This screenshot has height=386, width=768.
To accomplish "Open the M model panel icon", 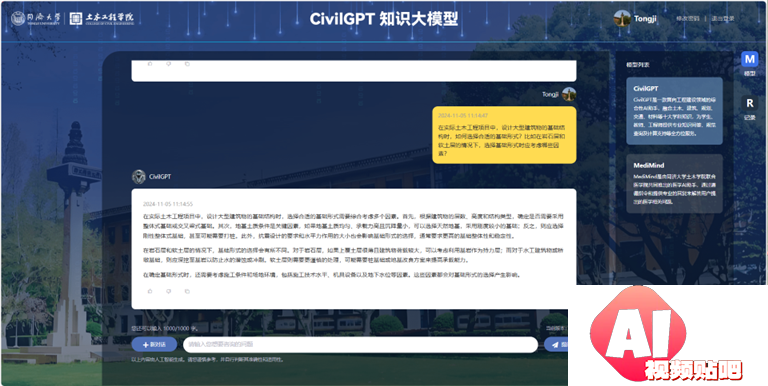I will tap(749, 59).
